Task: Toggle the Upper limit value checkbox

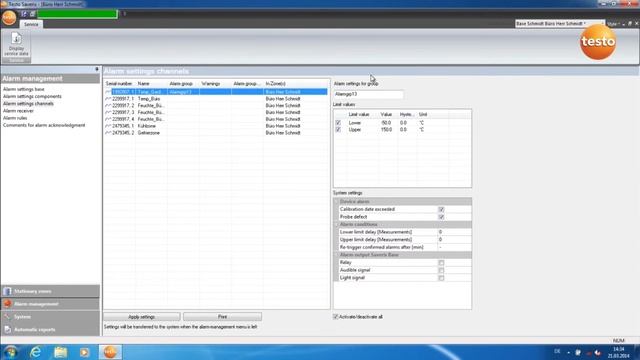Action: click(338, 129)
